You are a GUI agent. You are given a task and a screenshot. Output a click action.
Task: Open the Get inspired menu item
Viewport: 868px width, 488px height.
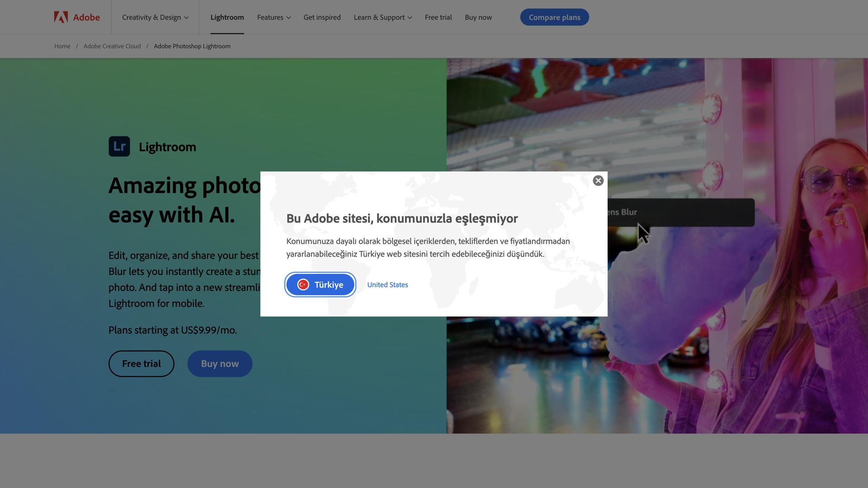[x=322, y=17]
